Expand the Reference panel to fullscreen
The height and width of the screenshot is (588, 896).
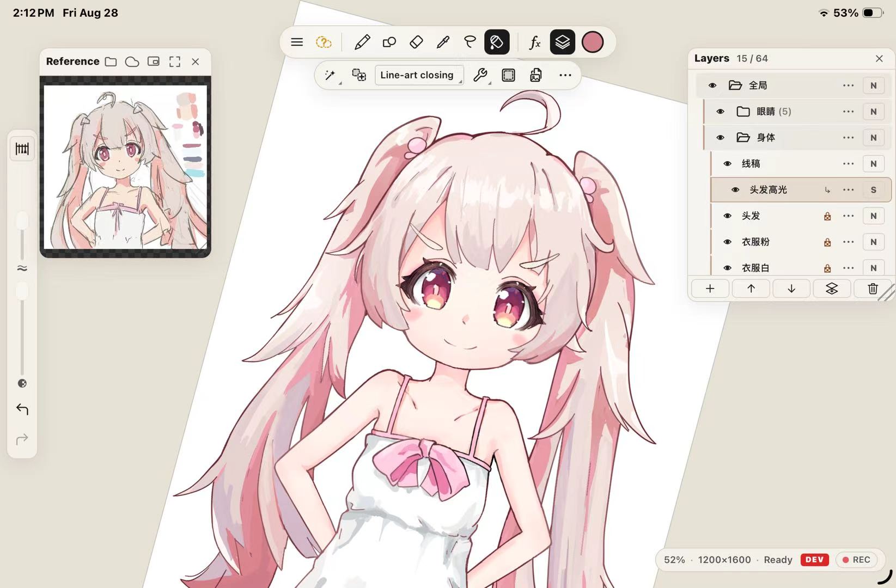175,62
